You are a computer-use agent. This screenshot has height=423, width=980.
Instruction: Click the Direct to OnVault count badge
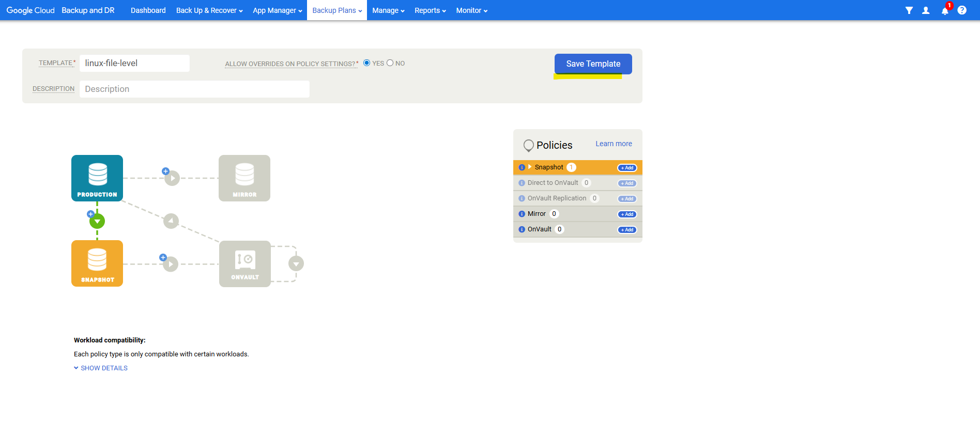(x=586, y=183)
